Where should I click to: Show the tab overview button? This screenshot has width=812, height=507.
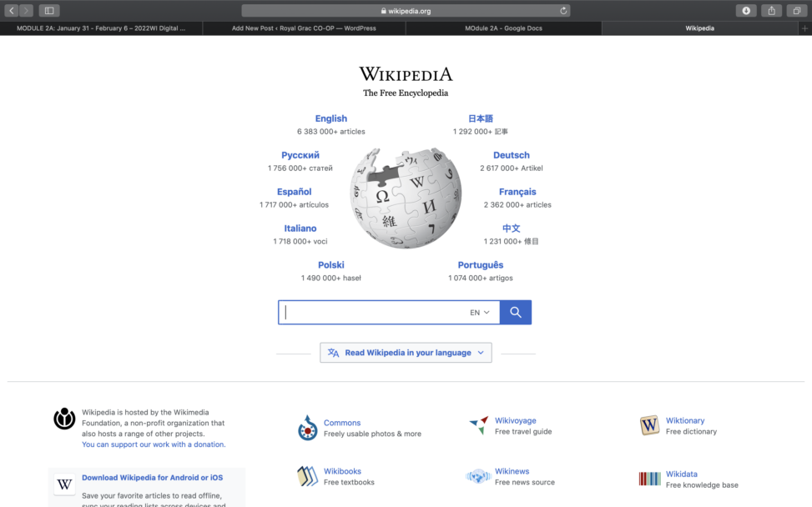pyautogui.click(x=796, y=10)
